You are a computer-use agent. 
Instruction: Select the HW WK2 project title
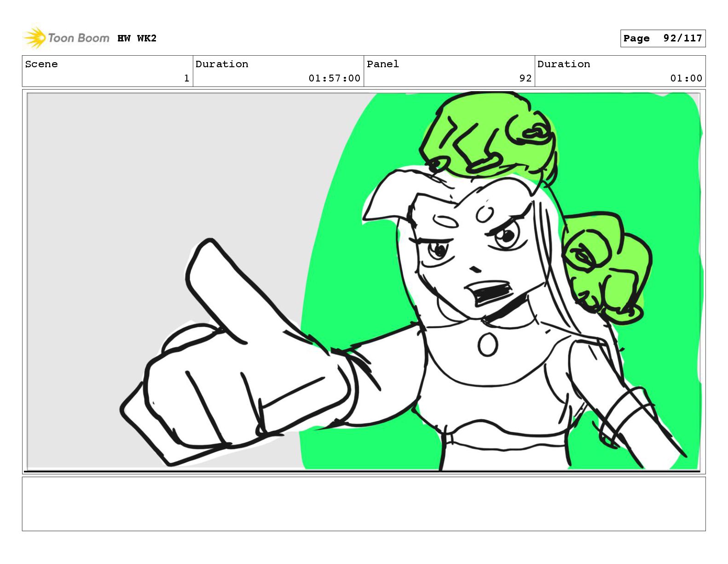[x=137, y=38]
